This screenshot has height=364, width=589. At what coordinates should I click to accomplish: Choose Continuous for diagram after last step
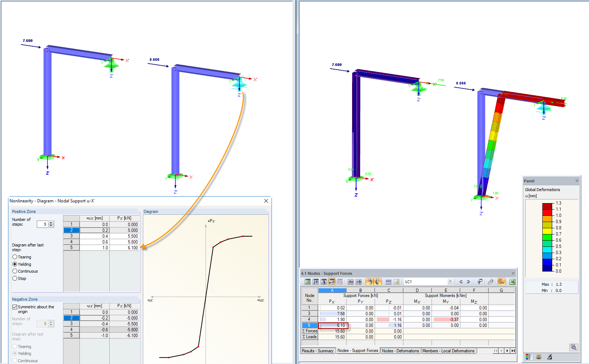pos(15,271)
